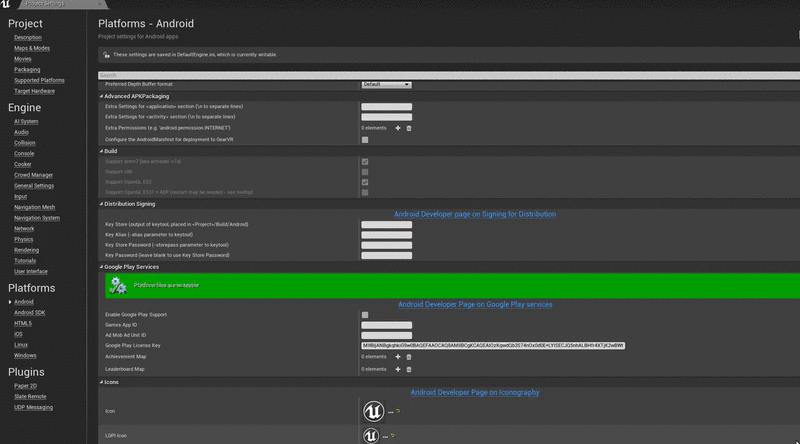The image size is (800, 444).
Task: Add element to Extra Permissions array
Action: [398, 128]
